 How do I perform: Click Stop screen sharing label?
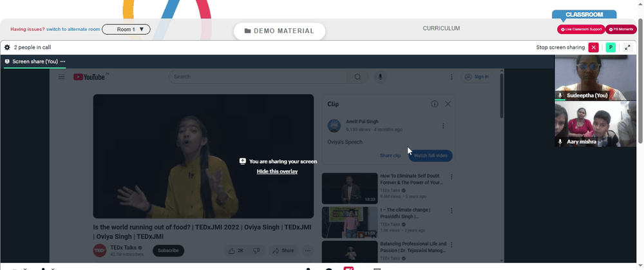pyautogui.click(x=561, y=47)
